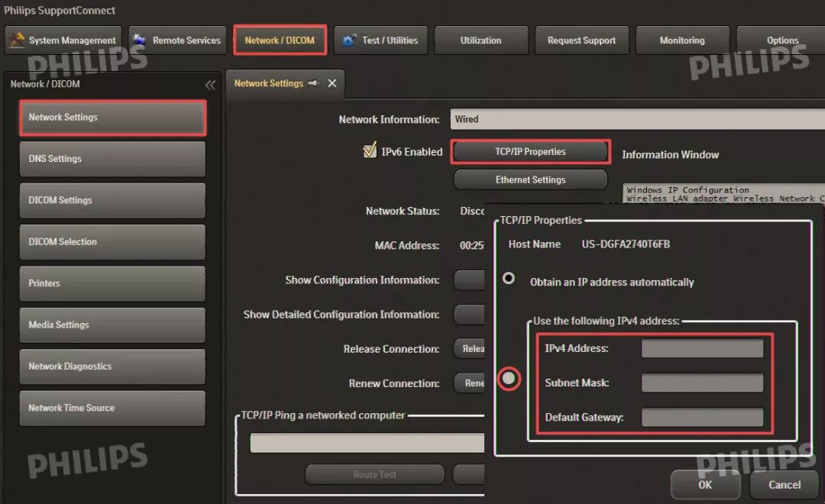Screen dimensions: 825x504
Task: Pin the Network Settings tab
Action: [x=313, y=83]
